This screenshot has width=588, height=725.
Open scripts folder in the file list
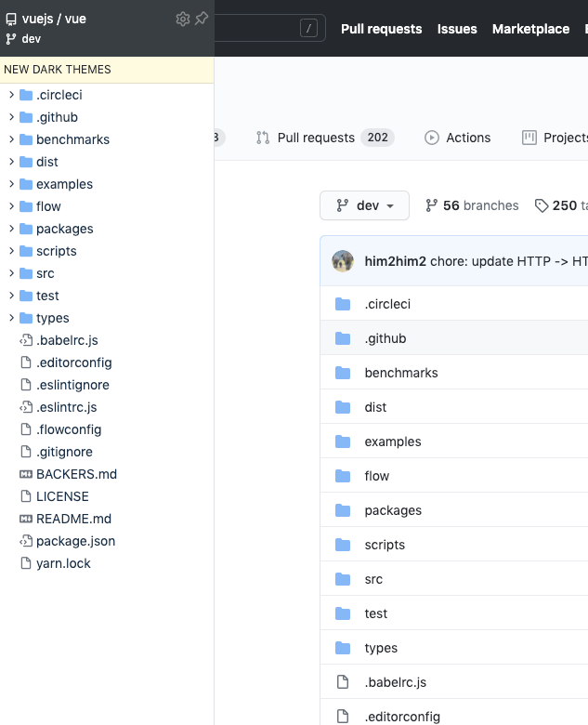(385, 545)
